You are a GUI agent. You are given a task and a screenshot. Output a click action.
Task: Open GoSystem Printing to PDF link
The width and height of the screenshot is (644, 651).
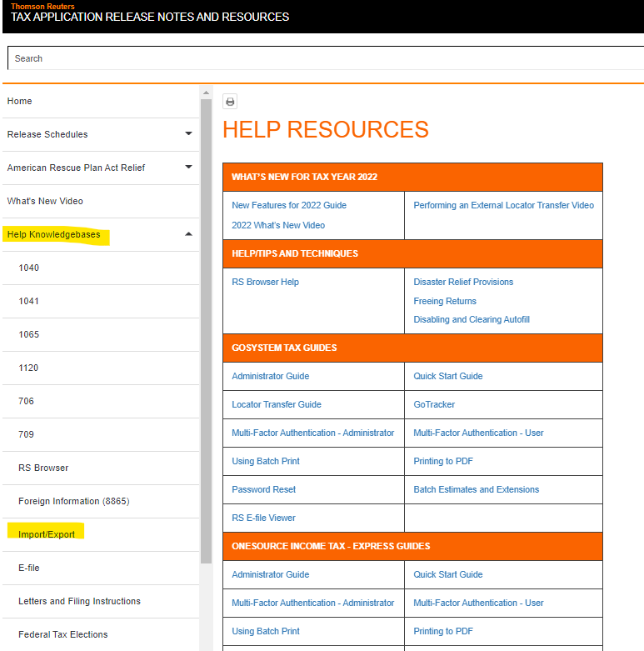click(442, 461)
